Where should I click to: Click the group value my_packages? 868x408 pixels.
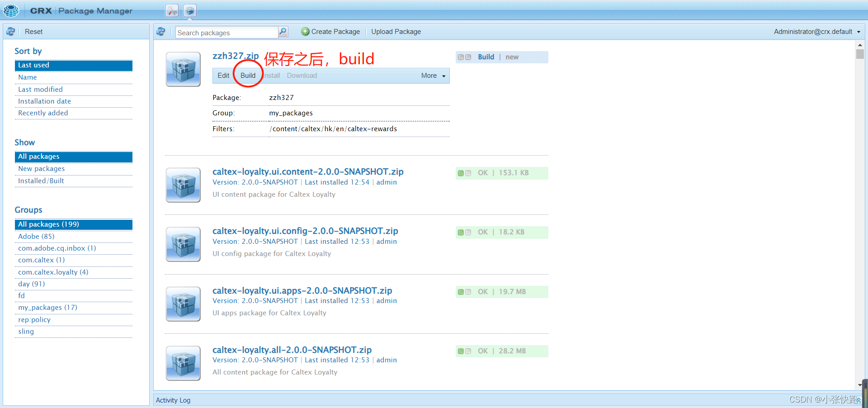click(291, 113)
